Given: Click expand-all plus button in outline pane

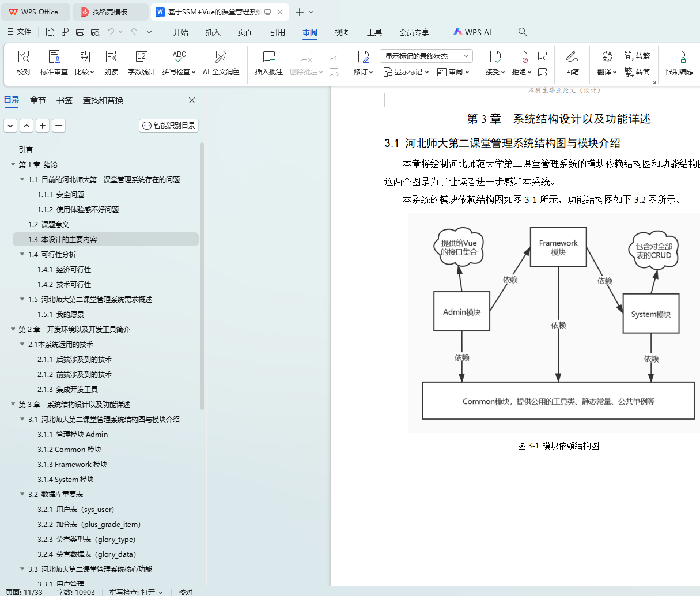Looking at the screenshot, I should point(43,126).
